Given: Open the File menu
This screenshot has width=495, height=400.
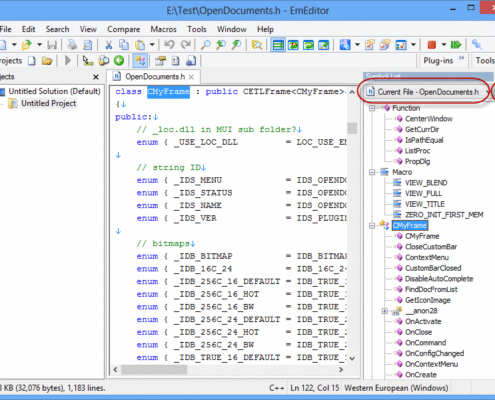Looking at the screenshot, I should point(5,29).
